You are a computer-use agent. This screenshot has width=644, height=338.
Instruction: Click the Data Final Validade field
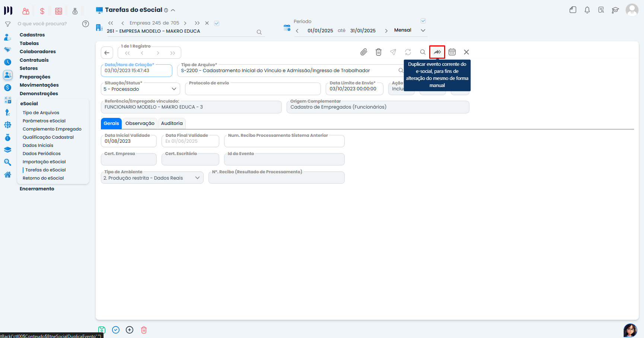[190, 141]
